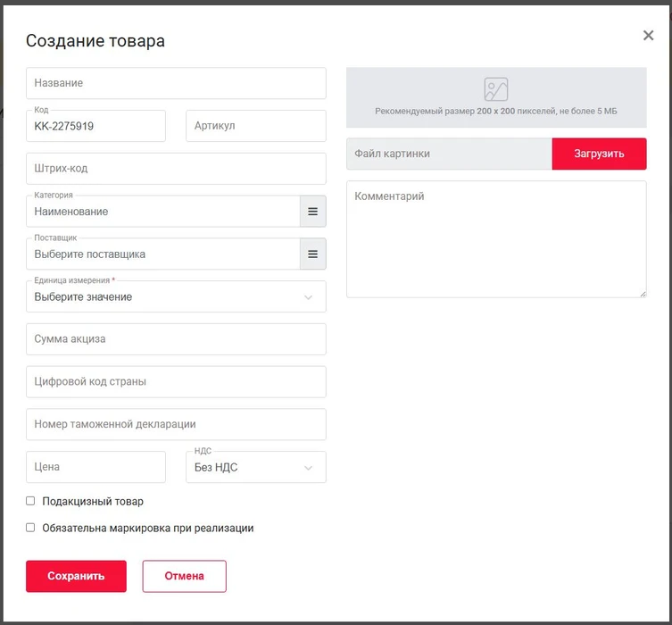This screenshot has height=625, width=672.
Task: Focus the Название input field
Action: tap(176, 83)
